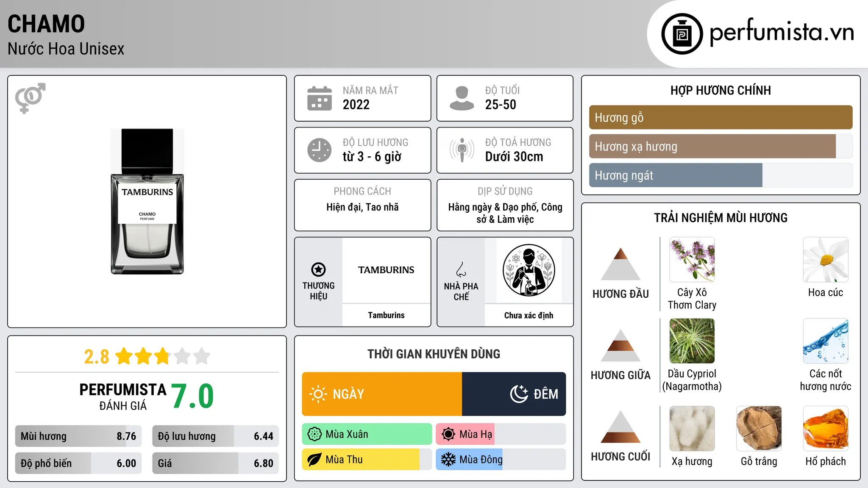Click the perfumer nose icon
Screen dimensions: 868x488
tap(461, 269)
